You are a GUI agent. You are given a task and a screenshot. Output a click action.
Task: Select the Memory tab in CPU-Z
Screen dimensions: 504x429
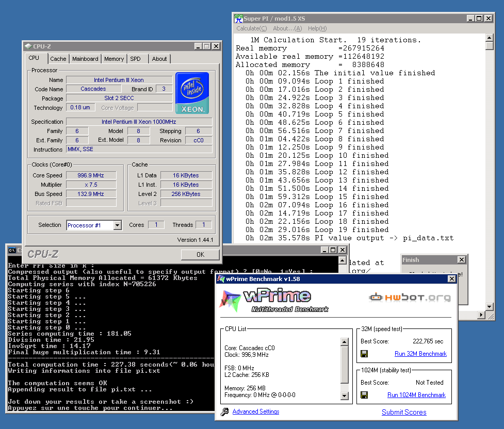coord(114,59)
